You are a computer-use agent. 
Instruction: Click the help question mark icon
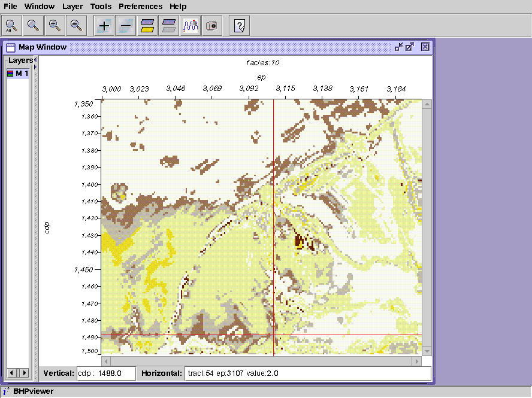pos(240,26)
